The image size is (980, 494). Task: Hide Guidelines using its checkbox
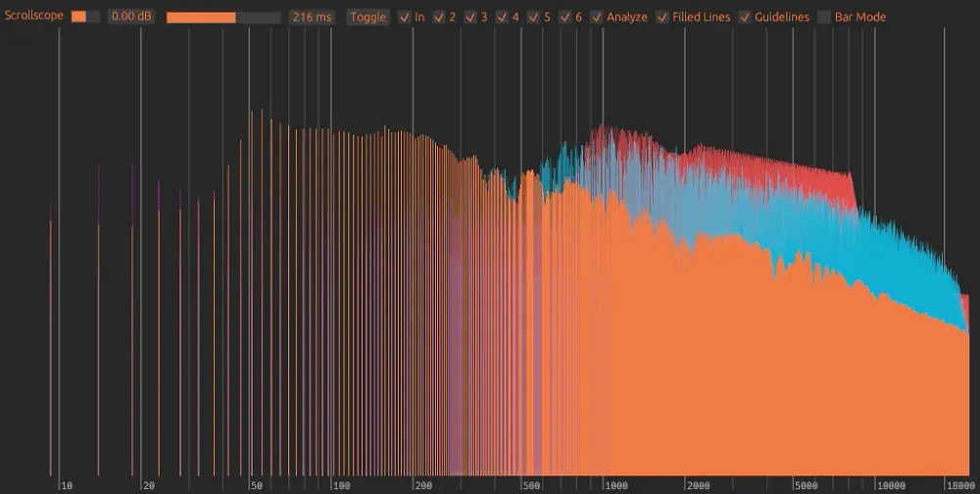coord(745,17)
